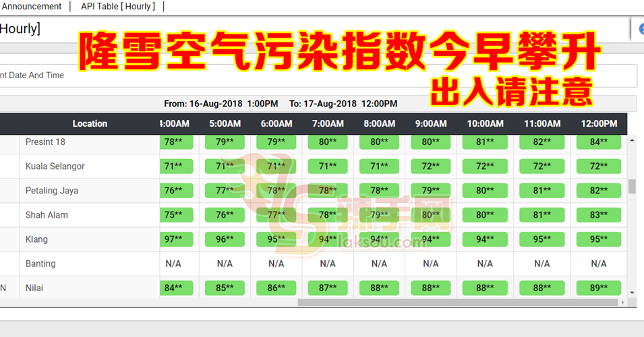The width and height of the screenshot is (644, 337).
Task: Switch to API Table [Hourly] tab
Action: pos(118,6)
